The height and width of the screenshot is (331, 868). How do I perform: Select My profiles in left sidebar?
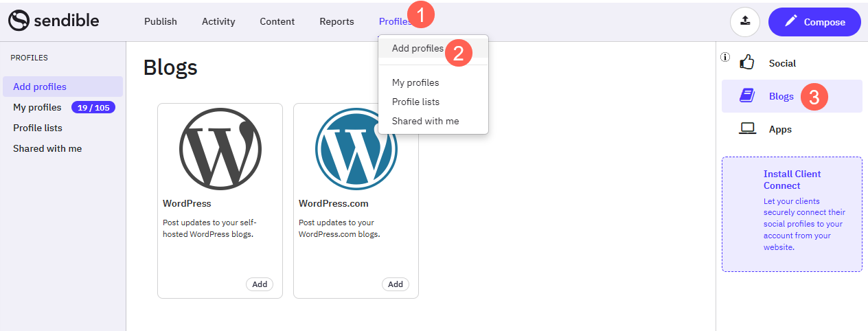point(37,107)
